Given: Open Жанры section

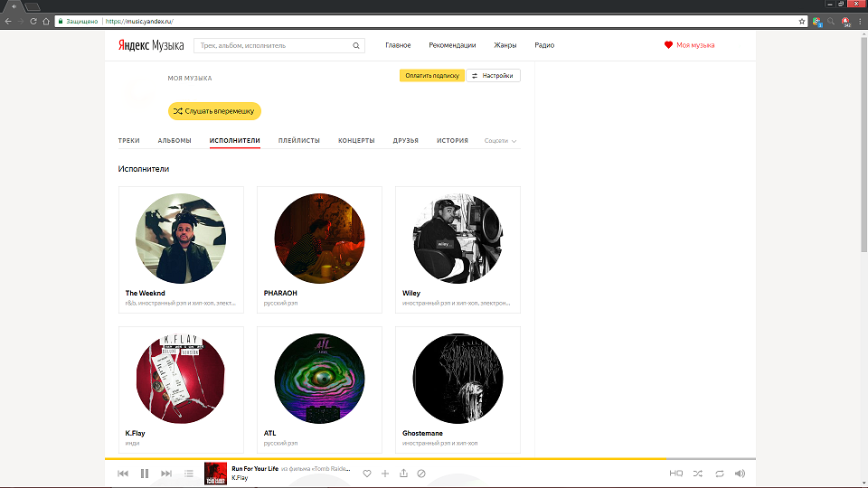Looking at the screenshot, I should [505, 45].
